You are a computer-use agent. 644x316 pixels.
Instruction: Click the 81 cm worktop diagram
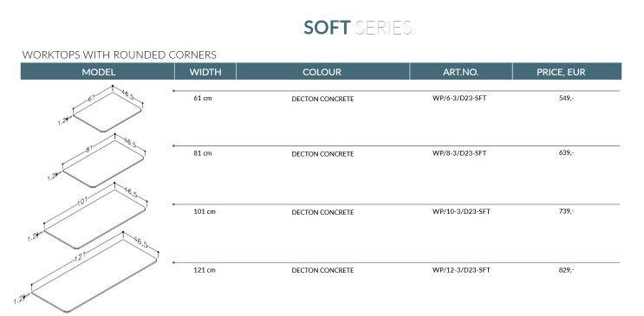(x=98, y=161)
